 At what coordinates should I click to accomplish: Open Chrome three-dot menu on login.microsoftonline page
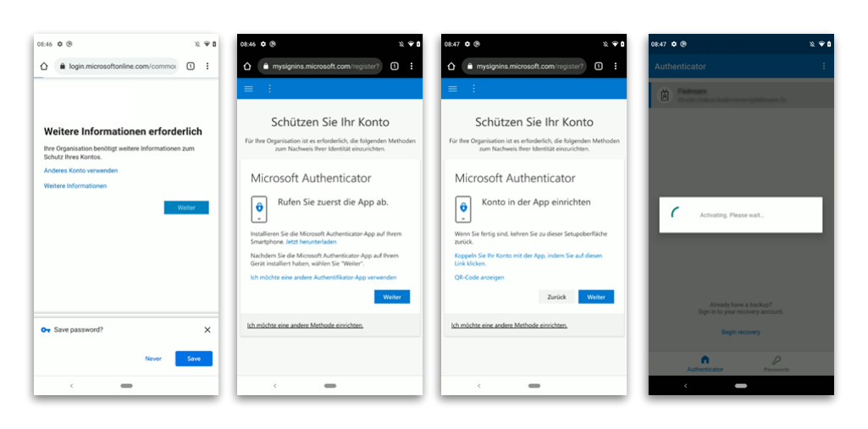207,66
